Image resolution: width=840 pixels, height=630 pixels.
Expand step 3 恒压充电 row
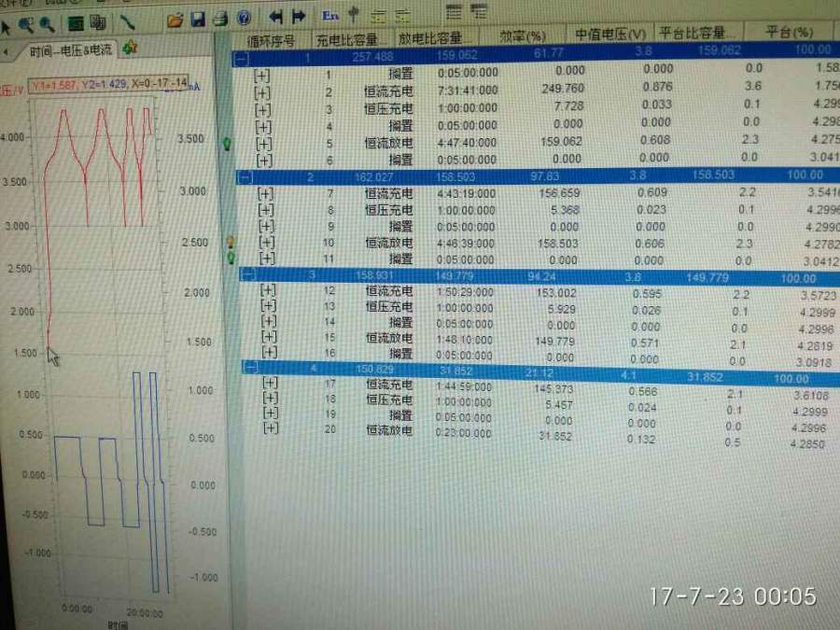263,110
